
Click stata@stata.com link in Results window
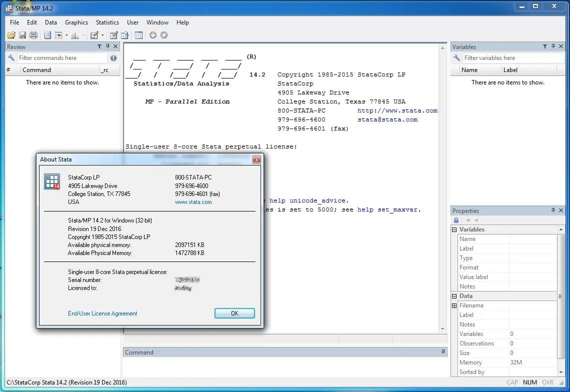[387, 119]
